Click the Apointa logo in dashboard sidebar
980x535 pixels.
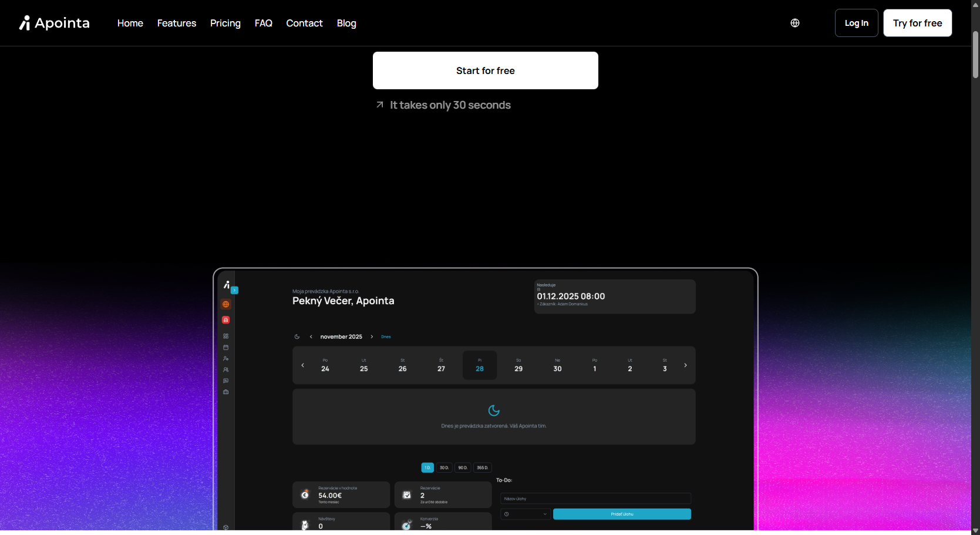point(226,284)
